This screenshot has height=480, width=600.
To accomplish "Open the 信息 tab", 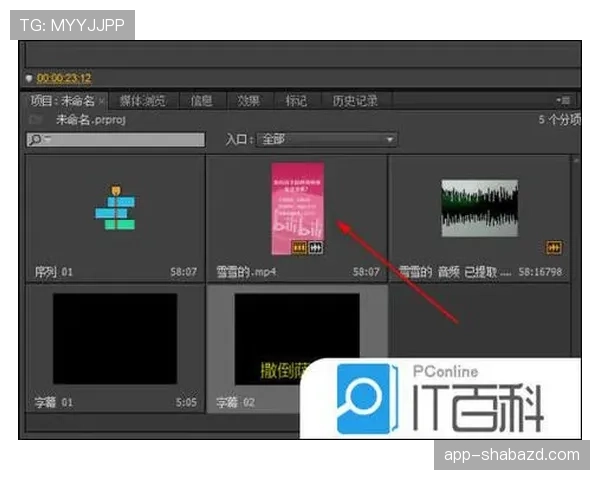I will click(x=202, y=101).
